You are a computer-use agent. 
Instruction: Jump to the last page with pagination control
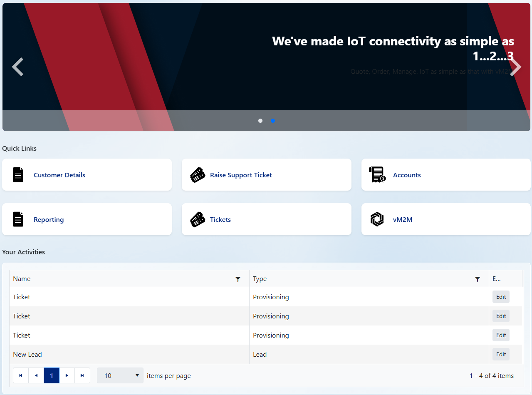point(82,375)
